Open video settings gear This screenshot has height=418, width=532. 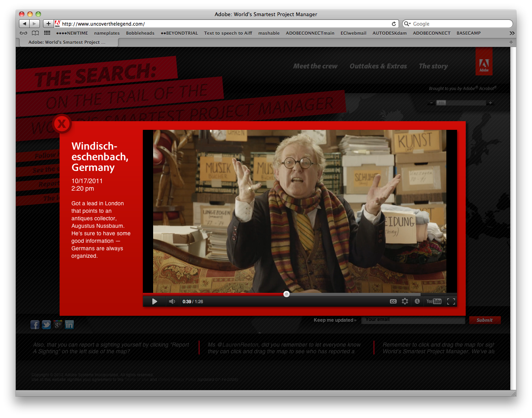405,302
